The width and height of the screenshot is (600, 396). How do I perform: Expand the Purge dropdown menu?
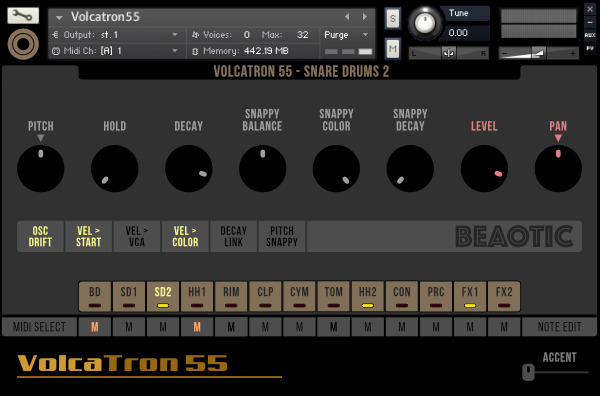(x=346, y=35)
